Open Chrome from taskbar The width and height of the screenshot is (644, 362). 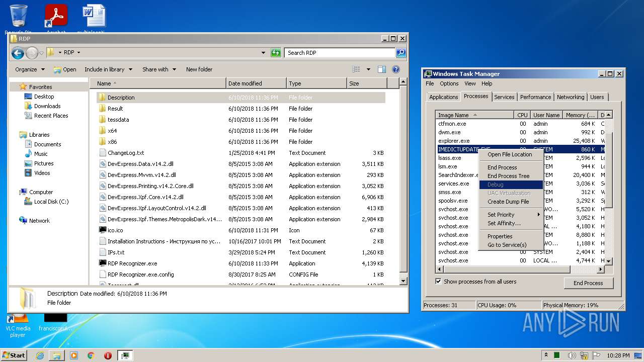pos(91,355)
